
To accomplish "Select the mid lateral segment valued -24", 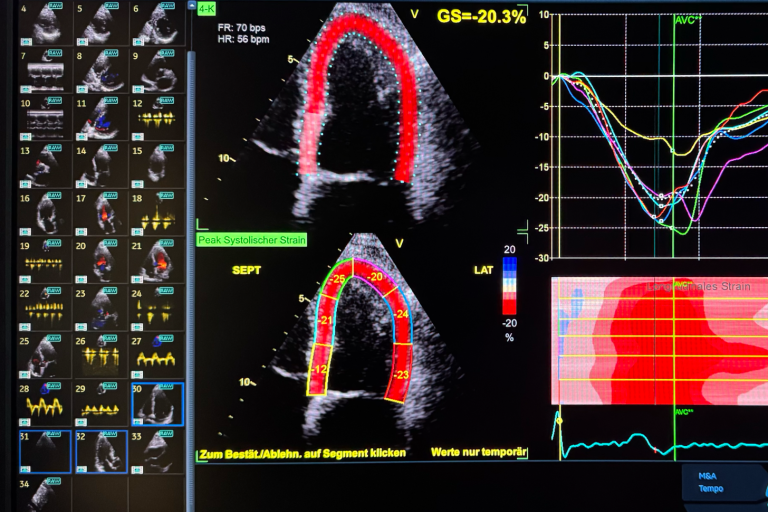I will [402, 314].
